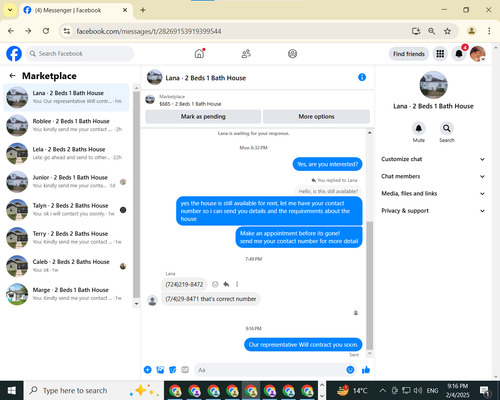500x400 pixels.
Task: Open the Chrome profile icon
Action: point(471,31)
